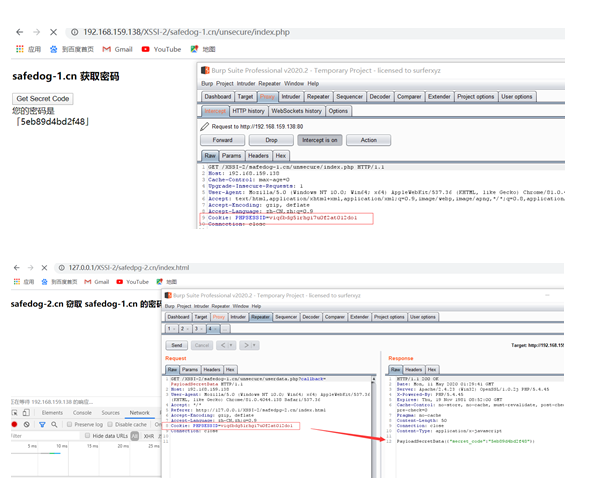Click Get Secret Code button

tap(43, 99)
